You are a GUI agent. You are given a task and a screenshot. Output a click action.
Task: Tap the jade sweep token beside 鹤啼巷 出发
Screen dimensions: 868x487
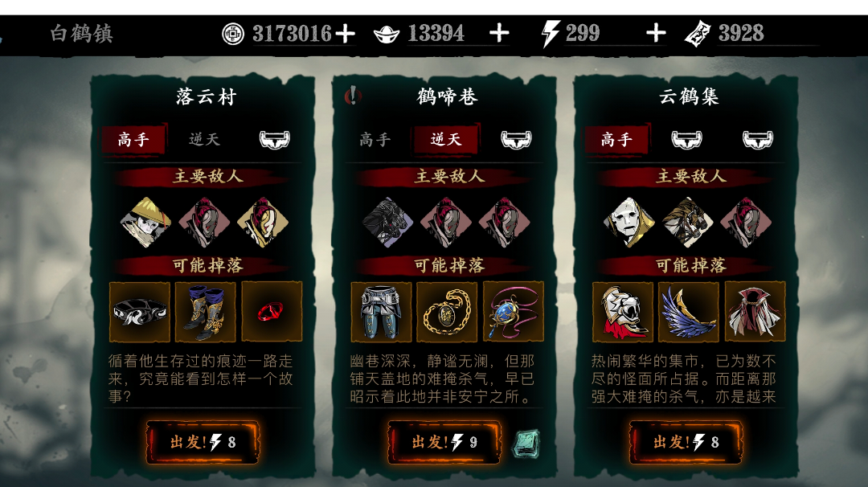[526, 444]
